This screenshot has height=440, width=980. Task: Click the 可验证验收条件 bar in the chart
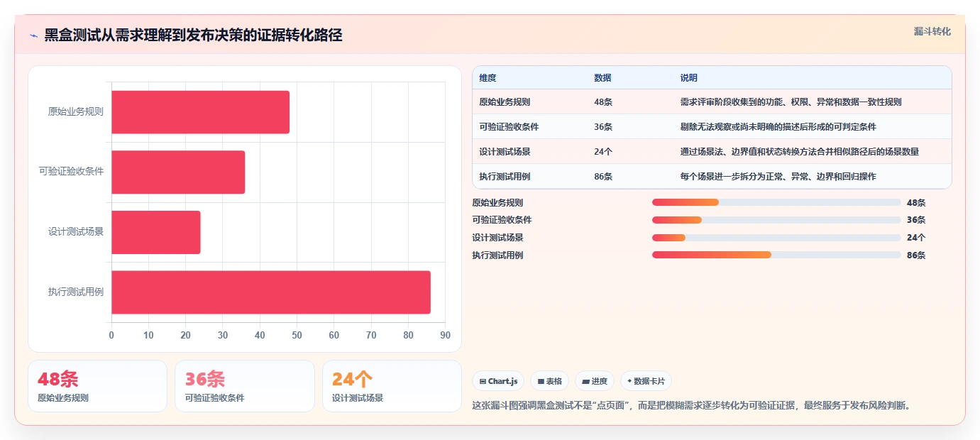[178, 172]
